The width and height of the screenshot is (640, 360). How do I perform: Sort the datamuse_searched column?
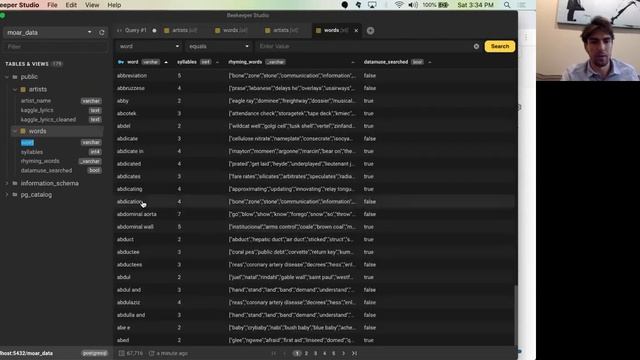(429, 62)
